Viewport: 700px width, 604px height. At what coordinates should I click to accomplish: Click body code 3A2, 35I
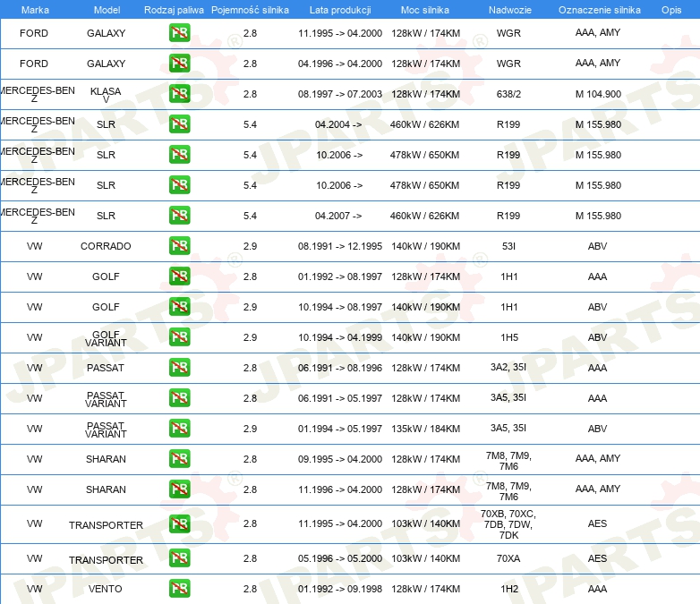click(508, 367)
